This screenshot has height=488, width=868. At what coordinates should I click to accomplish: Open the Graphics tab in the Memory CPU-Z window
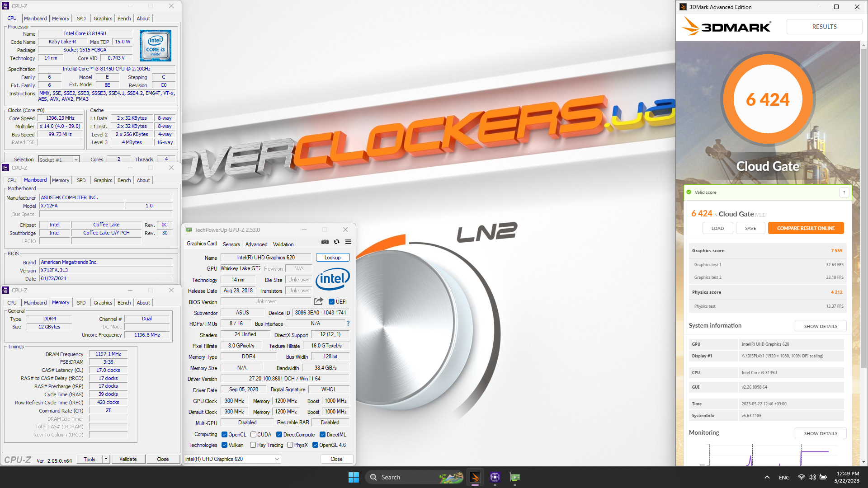click(x=103, y=303)
